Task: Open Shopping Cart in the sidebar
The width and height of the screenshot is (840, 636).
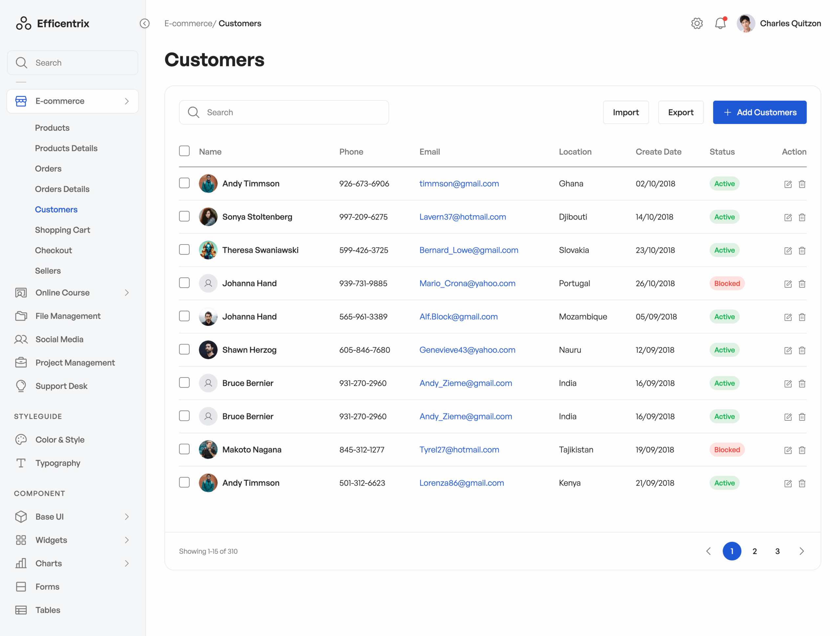Action: (62, 230)
